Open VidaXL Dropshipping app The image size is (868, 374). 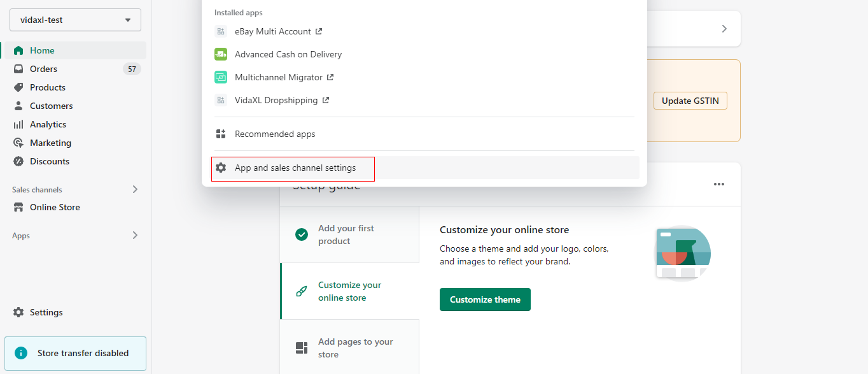424,100
